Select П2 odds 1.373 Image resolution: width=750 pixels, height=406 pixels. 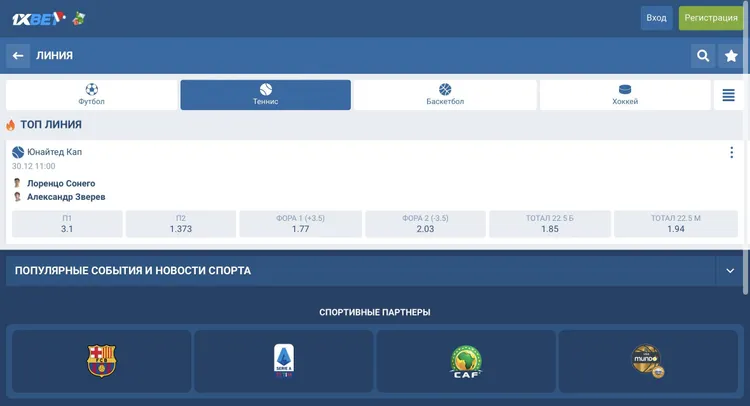(x=181, y=224)
